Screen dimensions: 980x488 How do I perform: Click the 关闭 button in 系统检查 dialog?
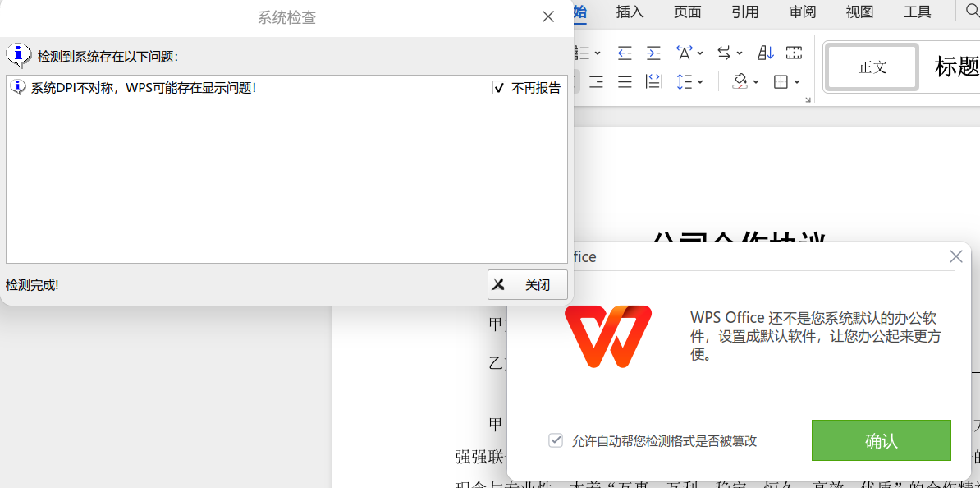point(528,284)
